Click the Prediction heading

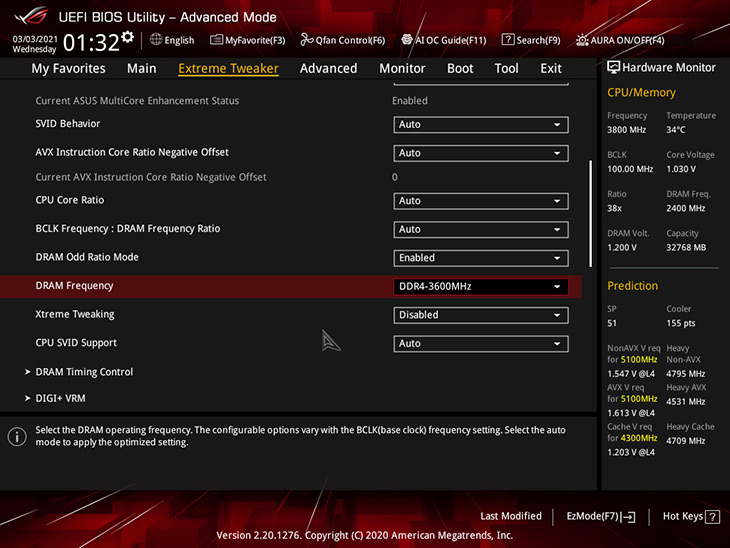pos(633,286)
